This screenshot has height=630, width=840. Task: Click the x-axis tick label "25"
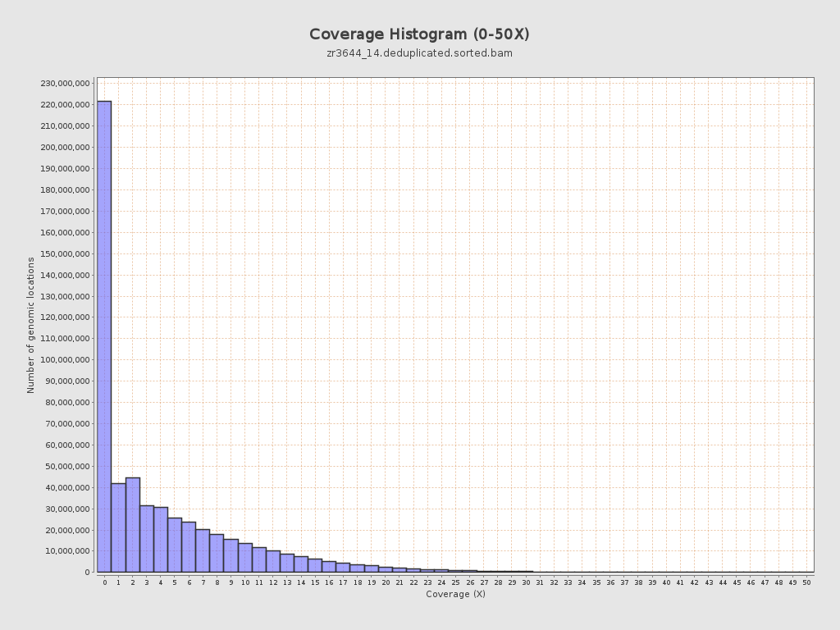[x=455, y=583]
